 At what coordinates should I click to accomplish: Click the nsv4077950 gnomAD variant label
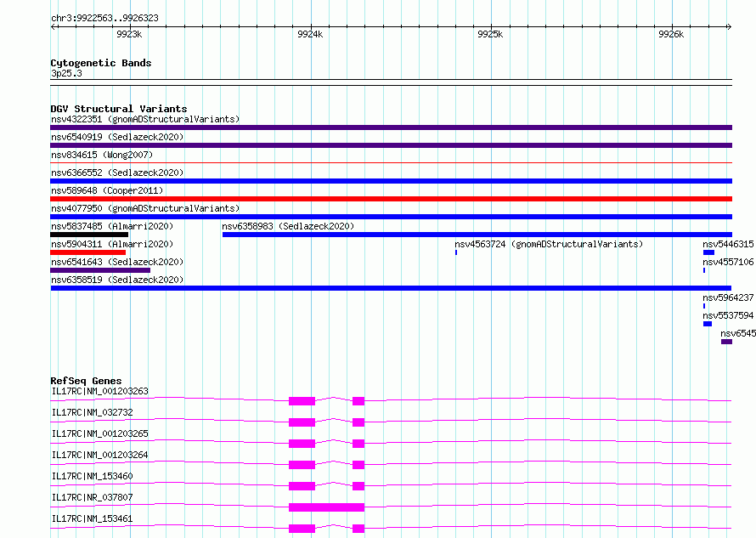(145, 208)
